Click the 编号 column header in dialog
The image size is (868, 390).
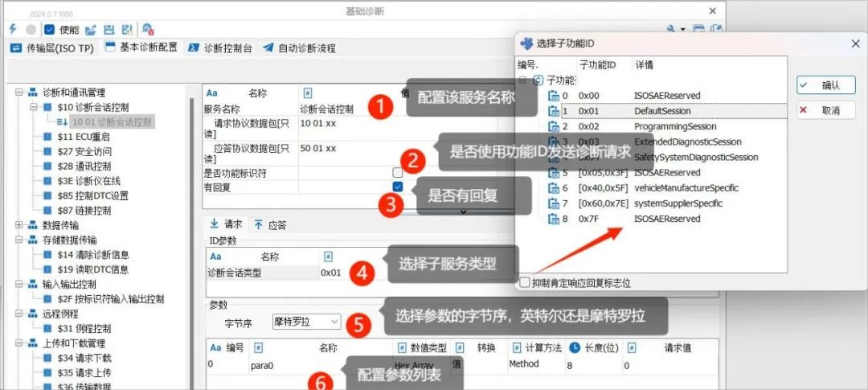[545, 65]
